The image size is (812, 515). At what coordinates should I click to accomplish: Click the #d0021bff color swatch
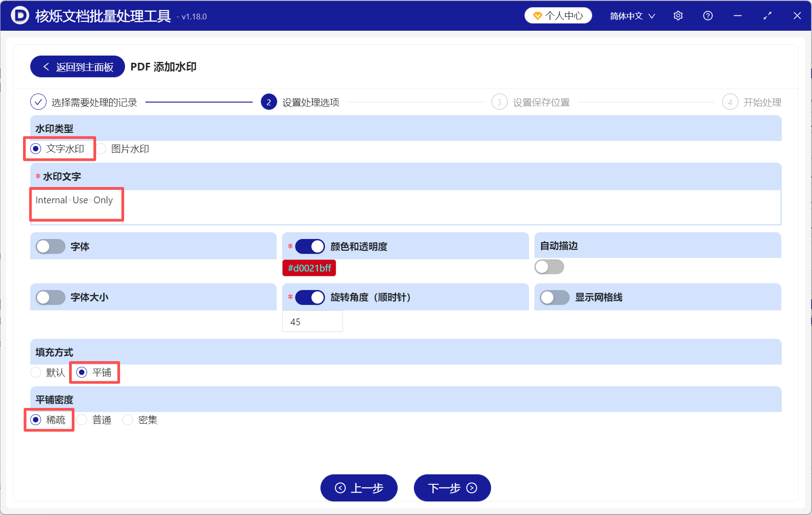[309, 268]
